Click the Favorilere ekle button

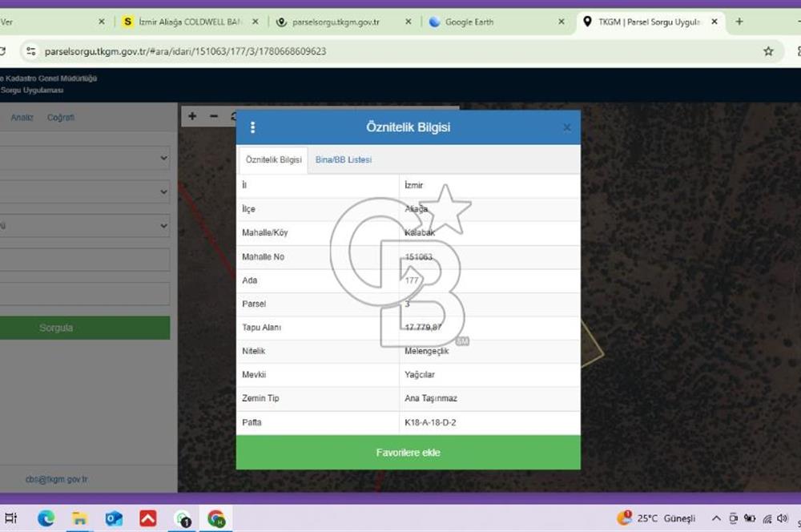(x=409, y=452)
